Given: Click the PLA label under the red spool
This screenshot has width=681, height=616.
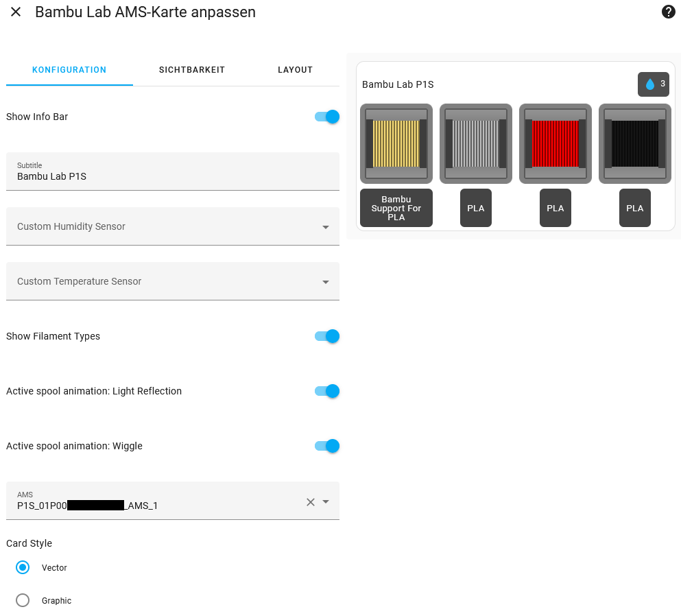Looking at the screenshot, I should coord(555,208).
